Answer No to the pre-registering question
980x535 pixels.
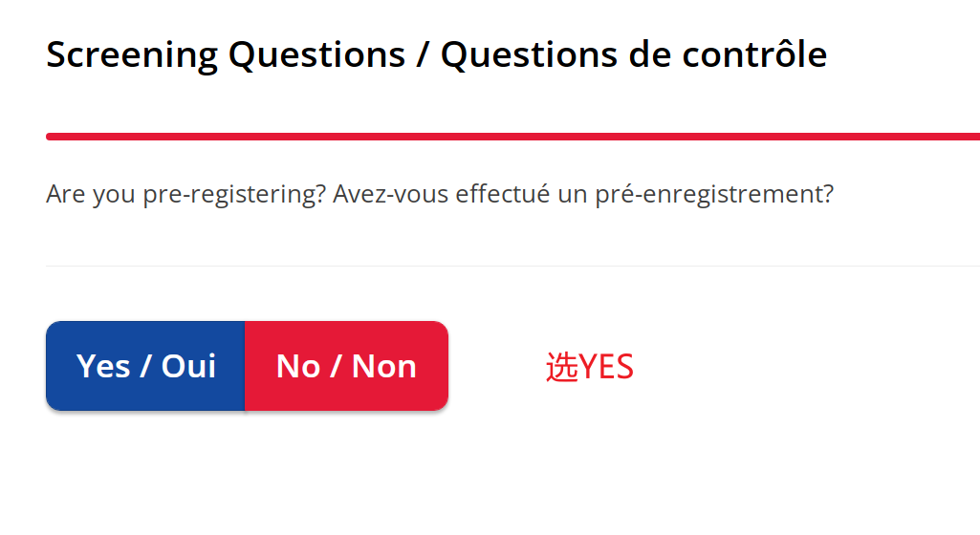pos(346,366)
